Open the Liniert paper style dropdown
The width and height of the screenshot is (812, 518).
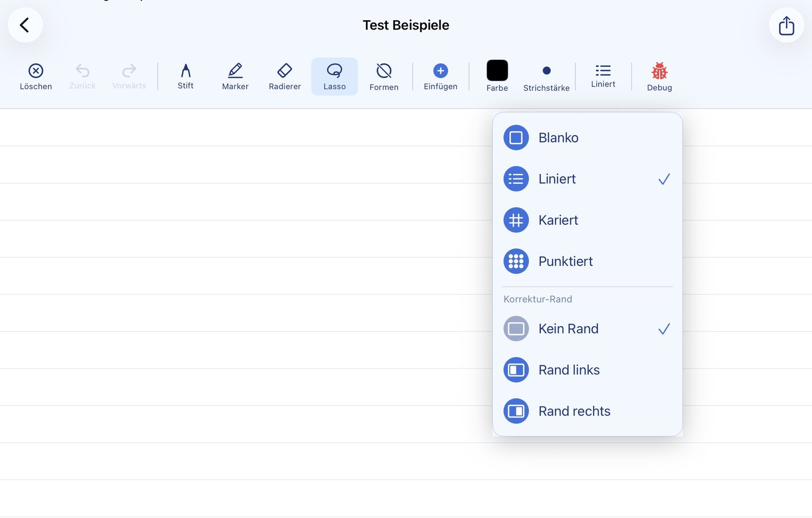pyautogui.click(x=603, y=76)
